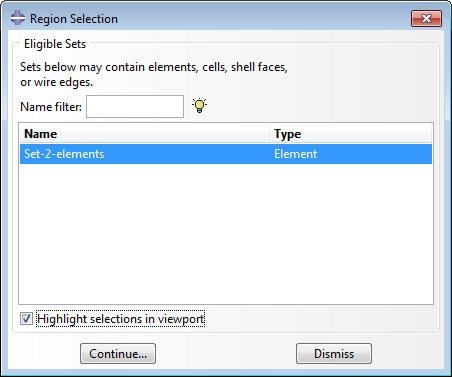
Task: Sort sets by the Name column header
Action: coord(144,134)
